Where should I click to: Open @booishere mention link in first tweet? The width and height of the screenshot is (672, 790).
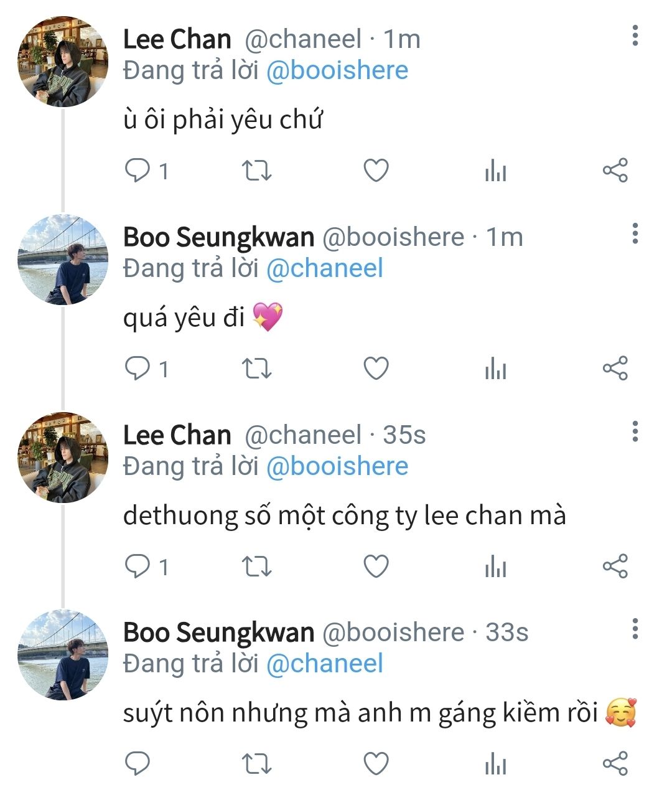pyautogui.click(x=337, y=70)
